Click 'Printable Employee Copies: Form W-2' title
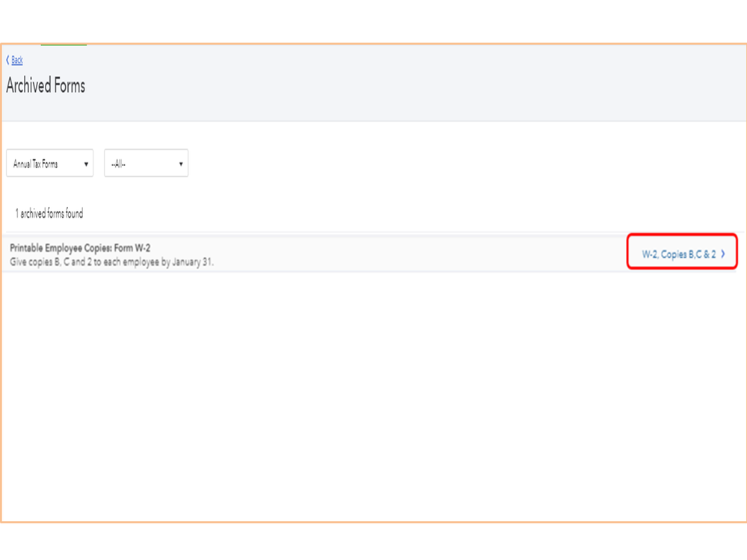 [x=80, y=247]
